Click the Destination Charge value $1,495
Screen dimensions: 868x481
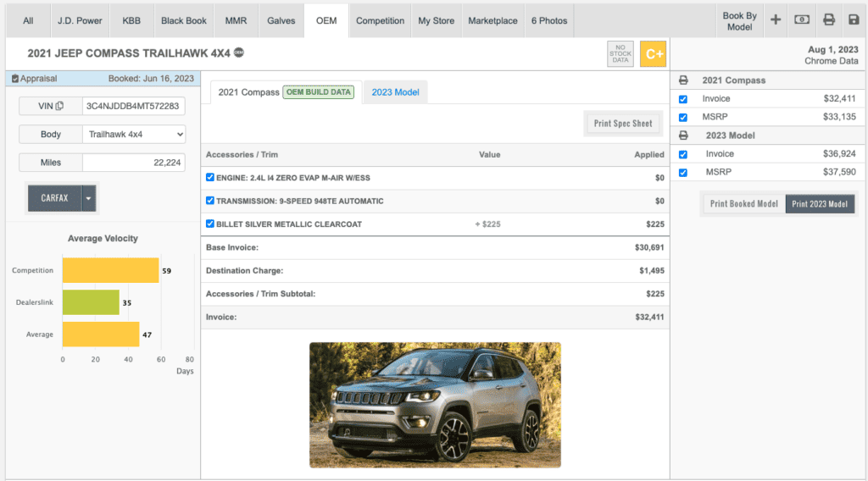click(652, 270)
